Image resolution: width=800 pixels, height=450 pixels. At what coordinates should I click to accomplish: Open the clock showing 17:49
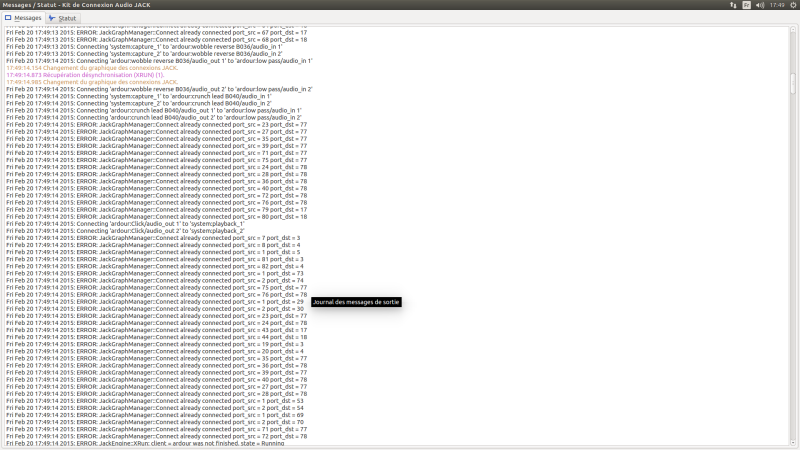(778, 5)
